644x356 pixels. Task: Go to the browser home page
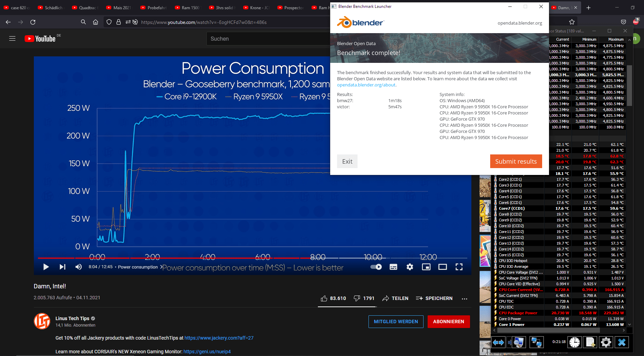[96, 22]
